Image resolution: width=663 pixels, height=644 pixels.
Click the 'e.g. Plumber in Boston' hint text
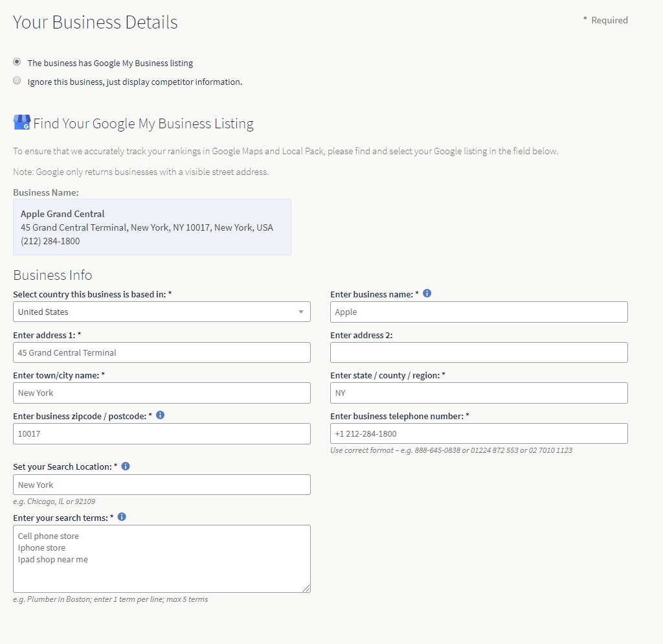pyautogui.click(x=110, y=599)
